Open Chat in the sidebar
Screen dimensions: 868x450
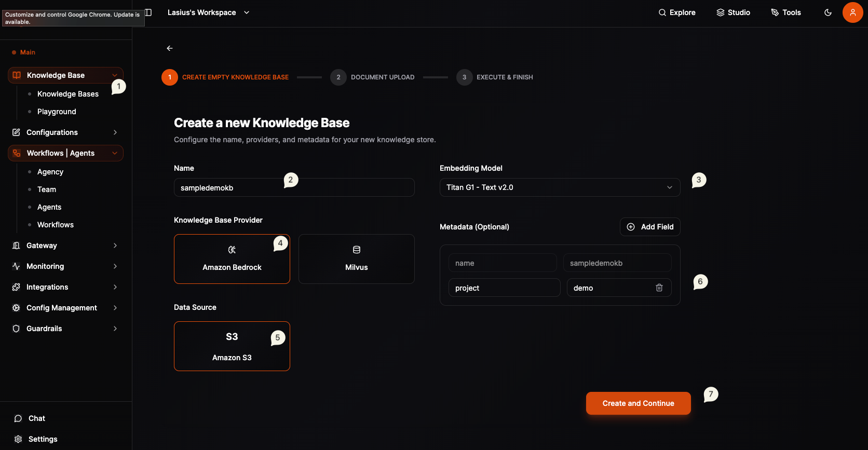coord(36,418)
